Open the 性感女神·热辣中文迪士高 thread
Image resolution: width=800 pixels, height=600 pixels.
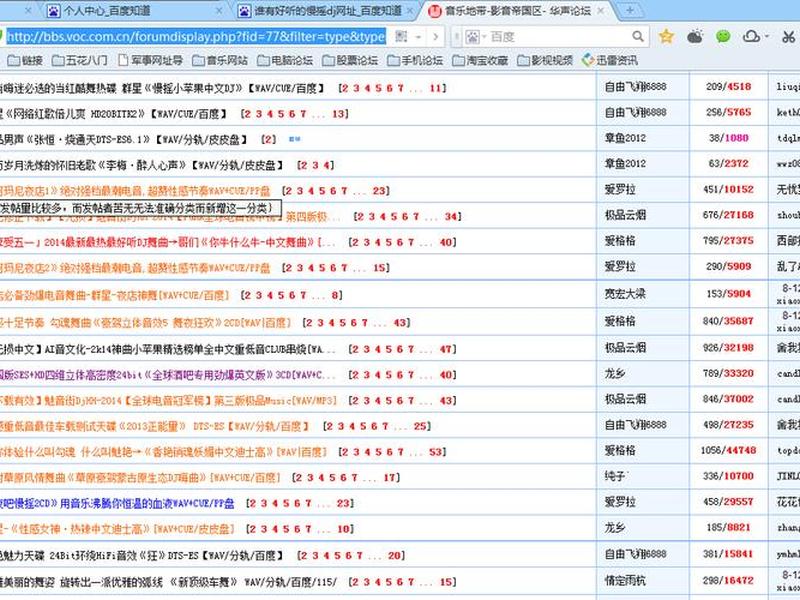tap(117, 529)
